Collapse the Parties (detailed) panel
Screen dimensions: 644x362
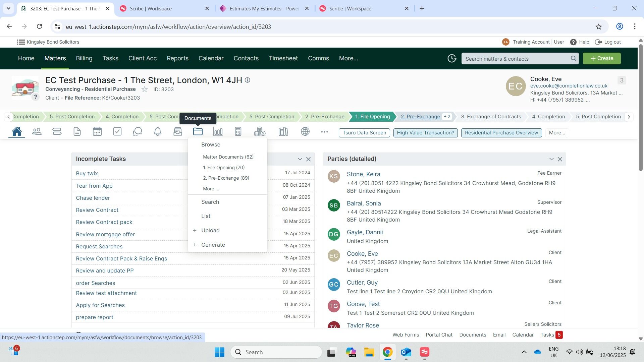[551, 159]
